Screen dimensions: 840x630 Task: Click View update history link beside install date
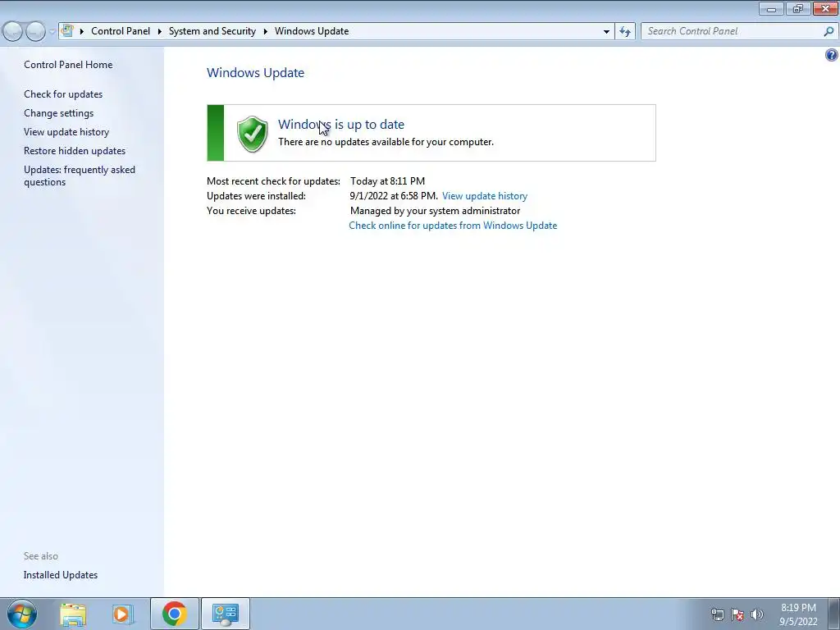[485, 195]
